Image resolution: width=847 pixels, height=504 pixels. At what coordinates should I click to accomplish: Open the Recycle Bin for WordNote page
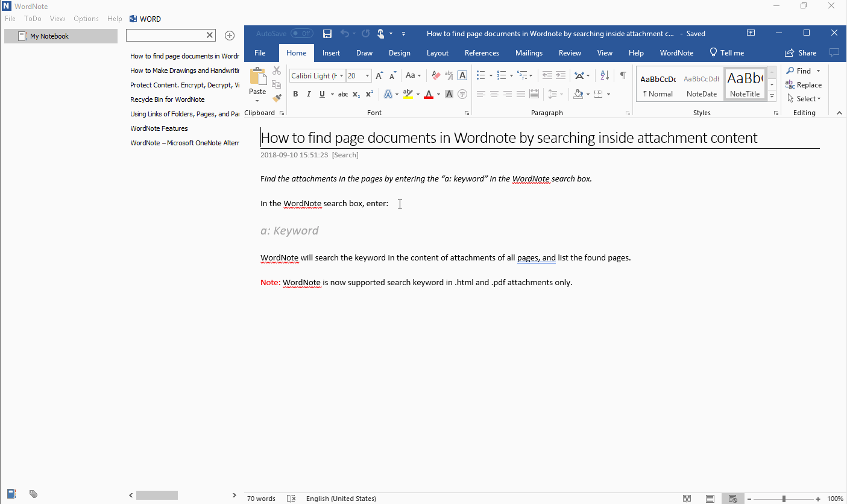168,99
